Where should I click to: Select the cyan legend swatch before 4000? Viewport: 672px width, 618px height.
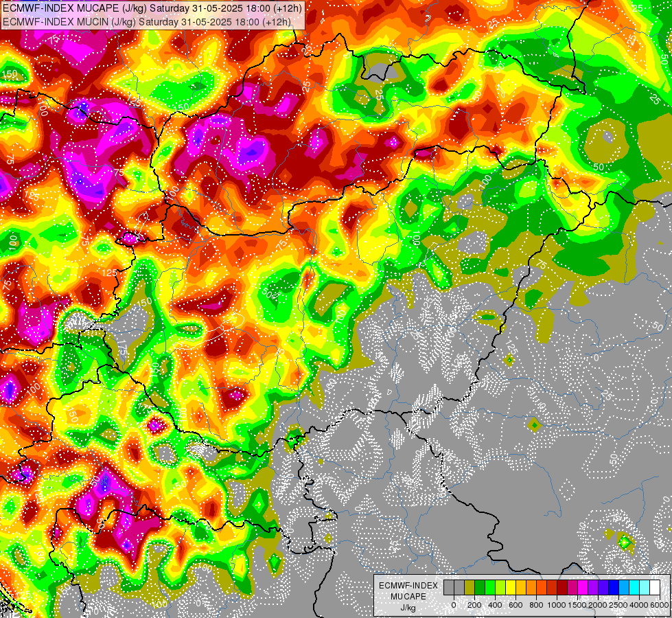(x=635, y=588)
